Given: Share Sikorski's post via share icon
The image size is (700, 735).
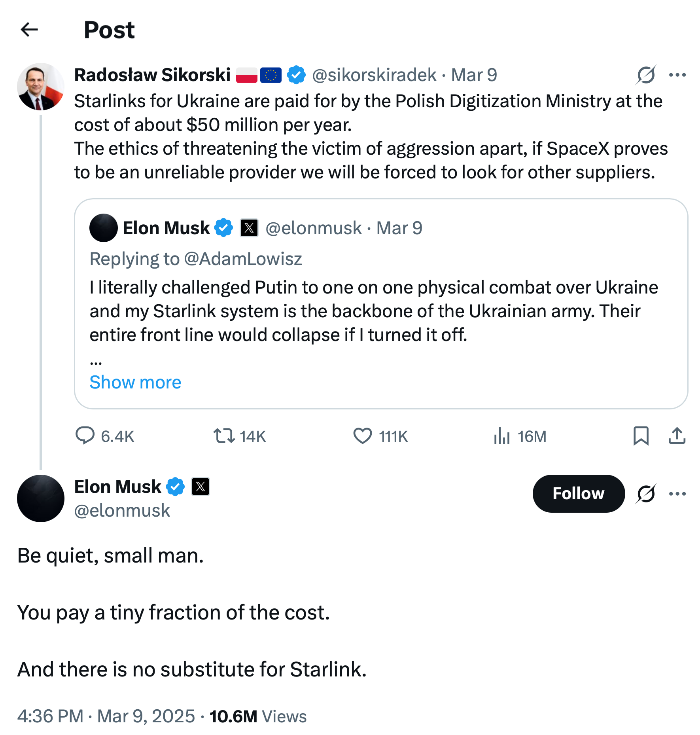Looking at the screenshot, I should pos(677,436).
